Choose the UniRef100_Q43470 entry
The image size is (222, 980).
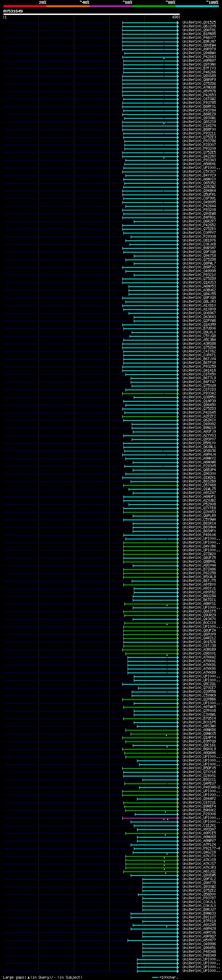click(x=199, y=619)
